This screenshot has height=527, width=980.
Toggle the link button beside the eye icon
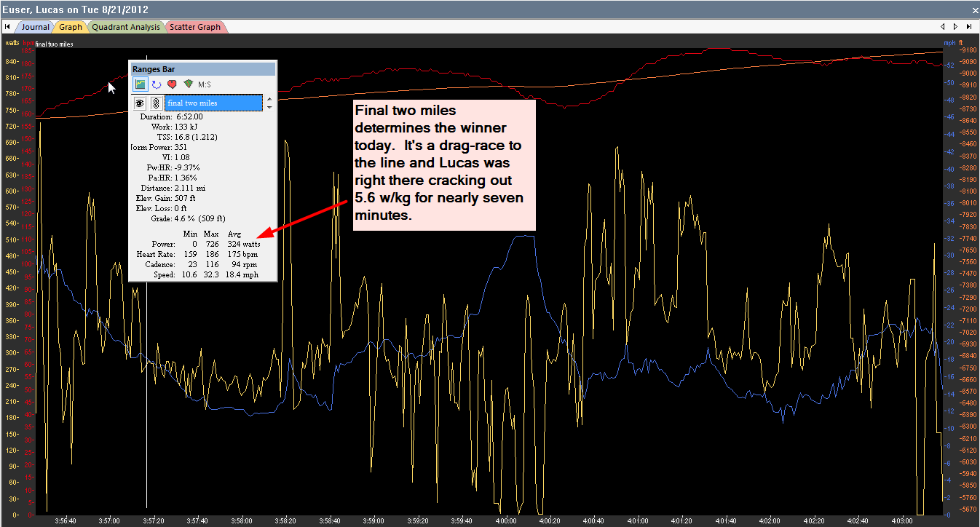tap(156, 103)
